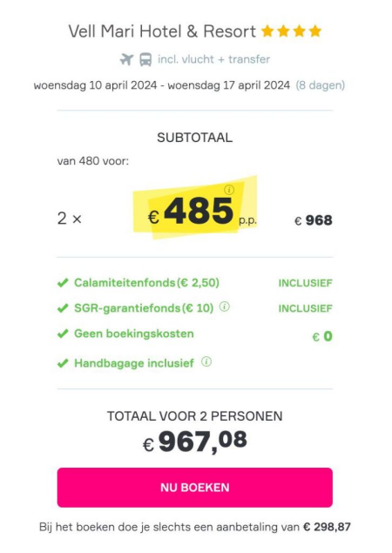The height and width of the screenshot is (553, 392).
Task: Click the total price € 967,08
Action: 195,442
